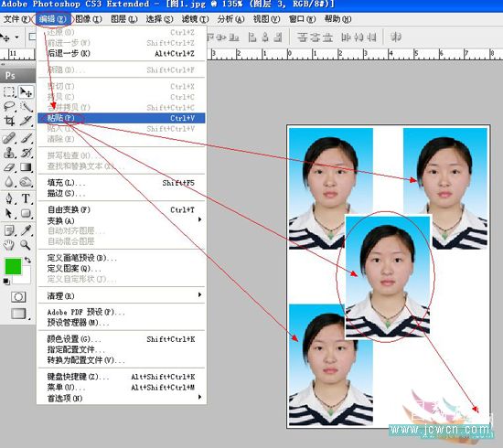Screen dimensions: 503x448
Task: Click Align Left Edges in options bar
Action: [x=252, y=37]
